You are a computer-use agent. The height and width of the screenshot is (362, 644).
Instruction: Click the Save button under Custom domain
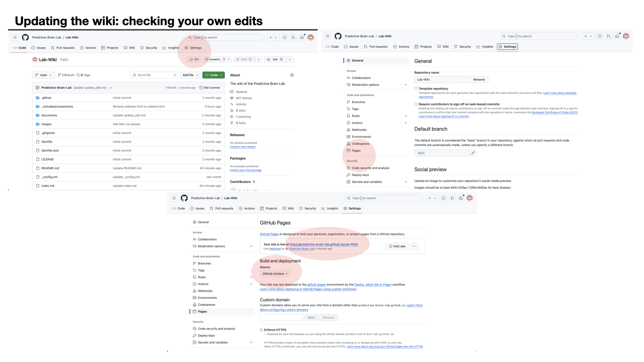pyautogui.click(x=311, y=318)
